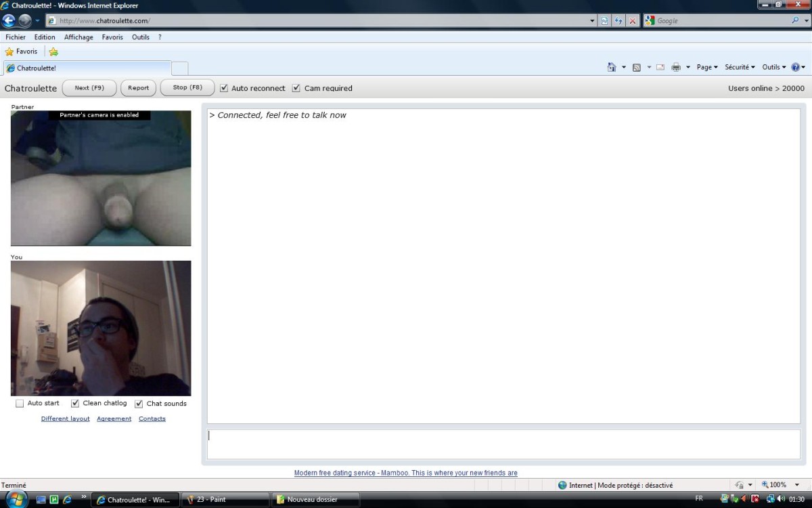Click the Users online > 20000 text
The image size is (812, 508).
766,88
